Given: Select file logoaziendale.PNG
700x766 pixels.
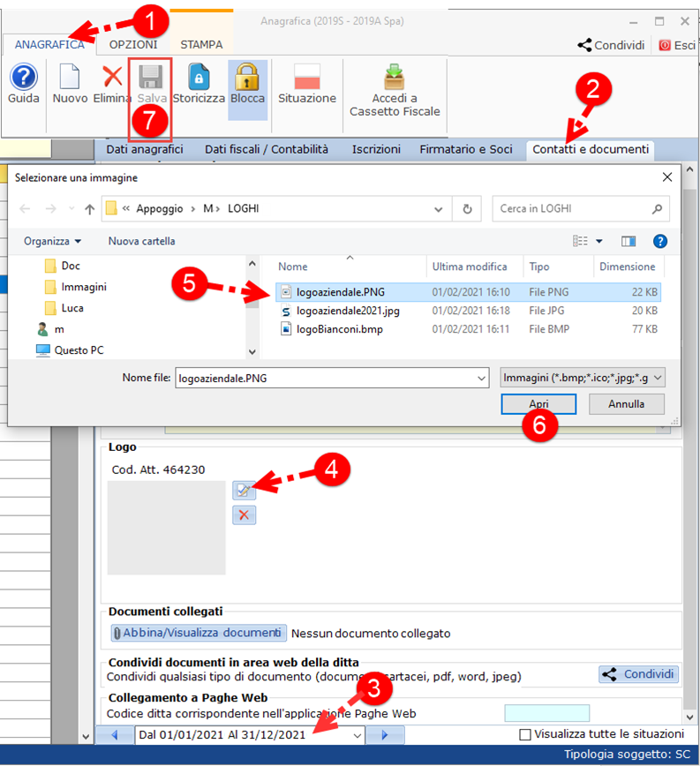Looking at the screenshot, I should tap(468, 292).
